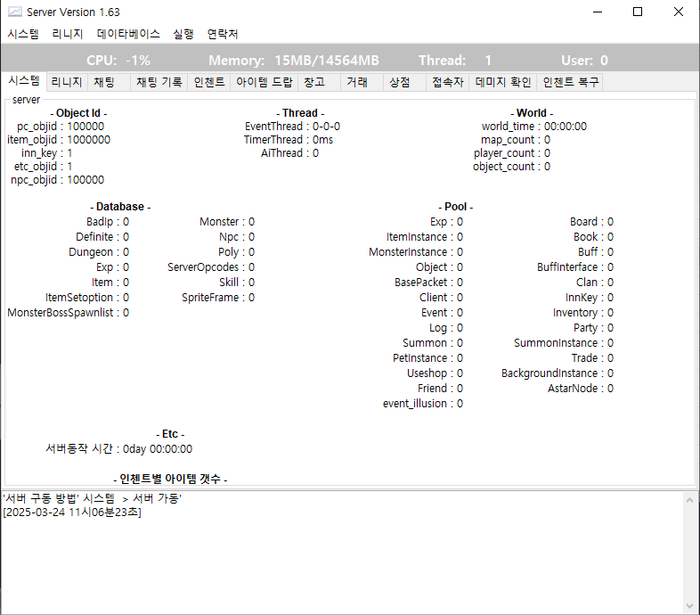Viewport: 700px width, 615px height.
Task: Click the object_count : 0 entry
Action: pos(511,167)
